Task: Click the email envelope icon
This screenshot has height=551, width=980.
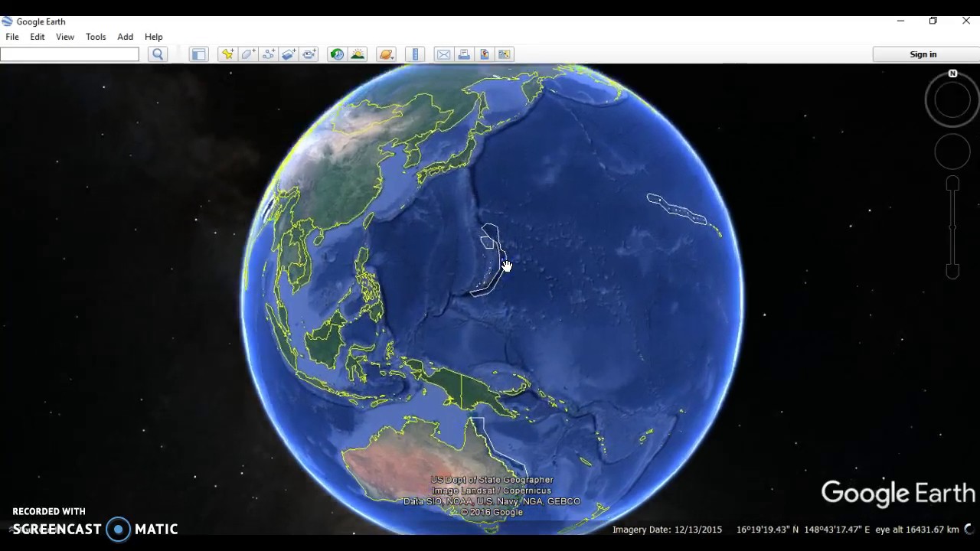Action: [443, 54]
